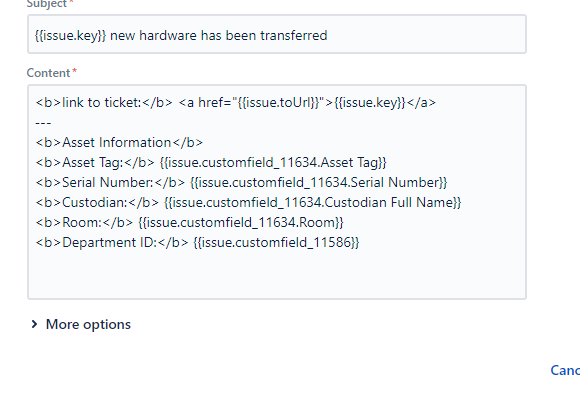Place cursor on the Custodian Full Name line
Viewport: 580px width, 393px height.
248,202
